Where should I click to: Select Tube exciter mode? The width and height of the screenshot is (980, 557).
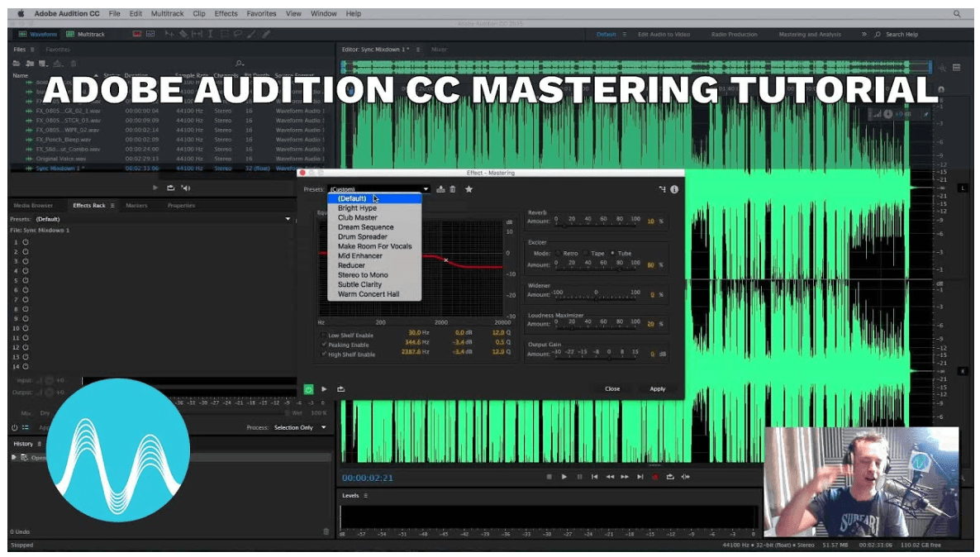(612, 253)
